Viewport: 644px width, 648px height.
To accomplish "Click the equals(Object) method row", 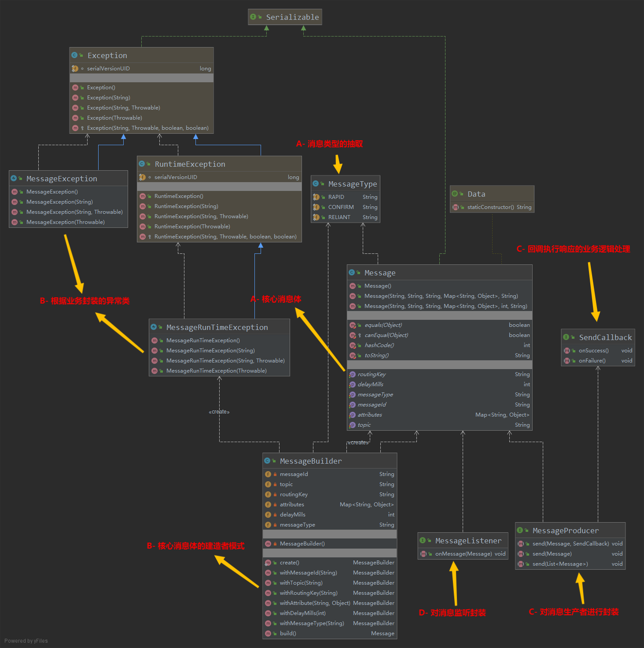I will click(x=439, y=325).
